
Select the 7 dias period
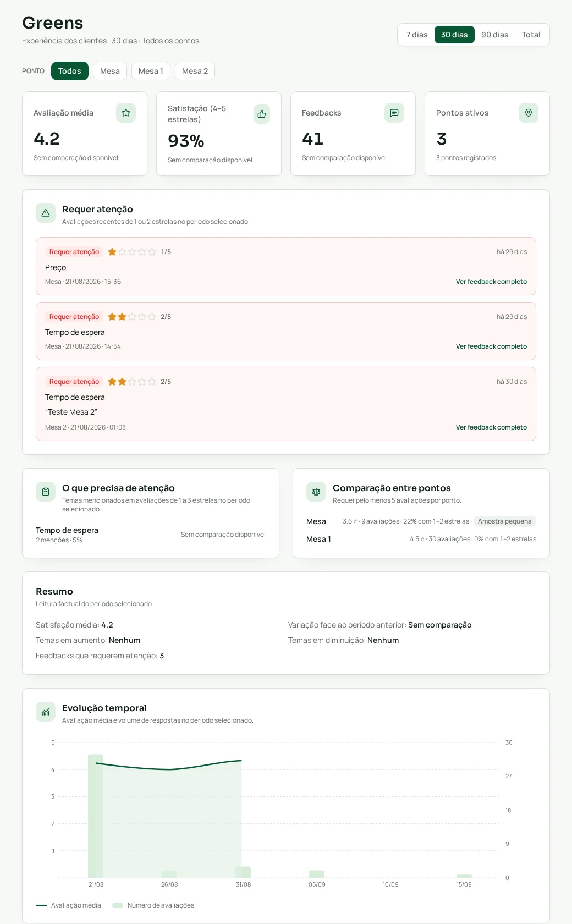417,35
